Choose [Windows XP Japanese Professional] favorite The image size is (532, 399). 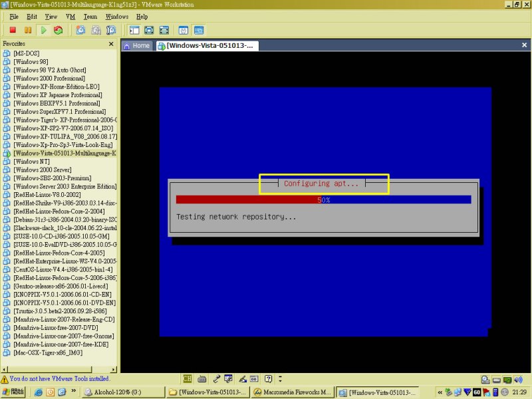(x=58, y=95)
